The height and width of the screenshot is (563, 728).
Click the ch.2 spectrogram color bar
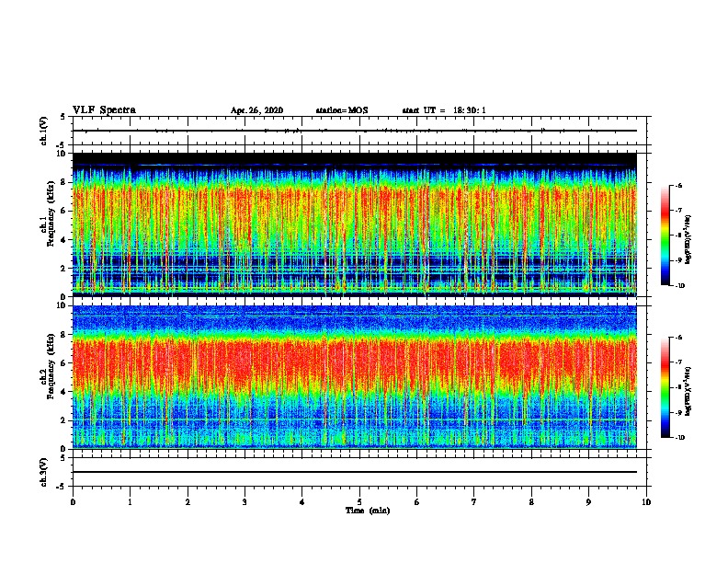coord(665,387)
